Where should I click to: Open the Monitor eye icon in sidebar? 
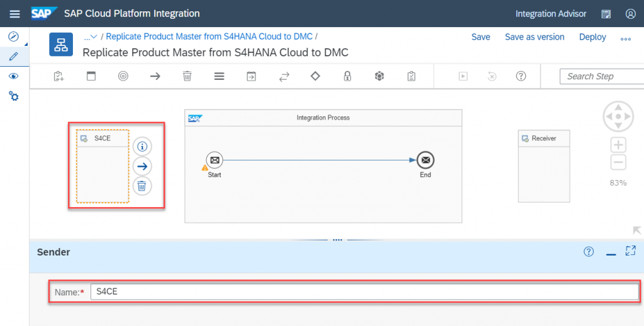[x=14, y=76]
